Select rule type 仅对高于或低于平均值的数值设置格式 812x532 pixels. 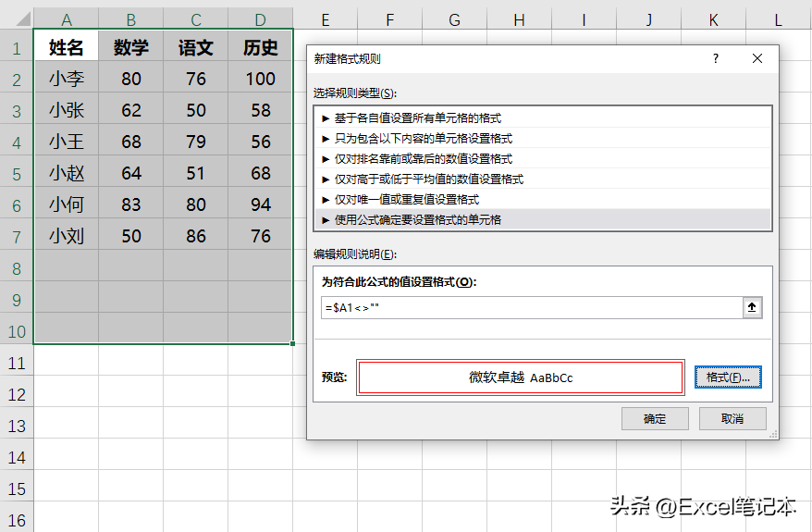point(543,179)
